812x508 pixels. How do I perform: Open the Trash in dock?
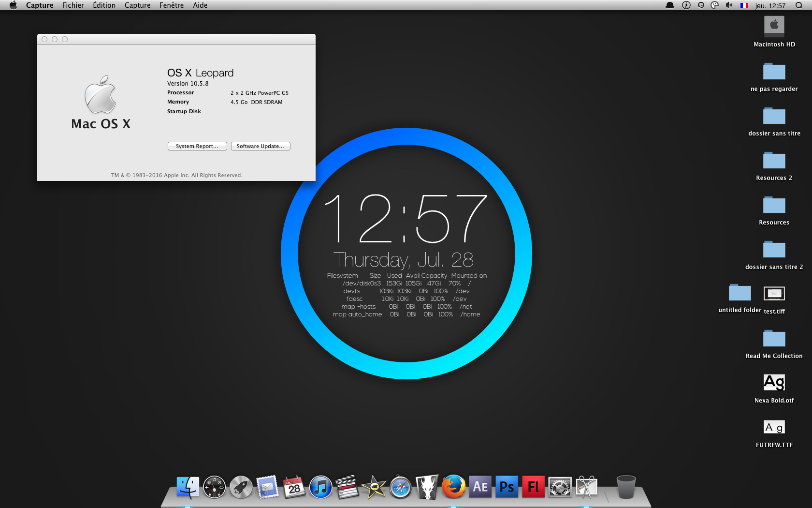pyautogui.click(x=626, y=487)
